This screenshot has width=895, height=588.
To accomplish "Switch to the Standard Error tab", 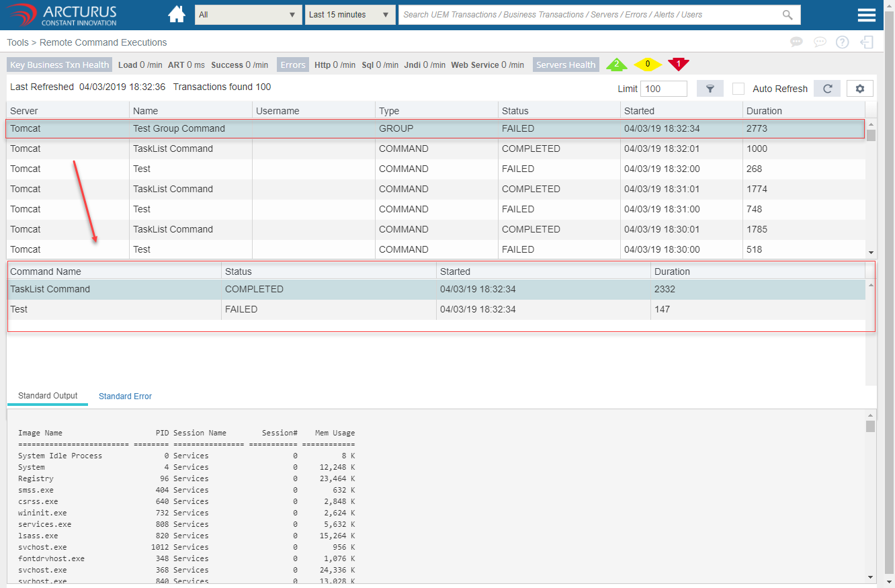I will (125, 396).
